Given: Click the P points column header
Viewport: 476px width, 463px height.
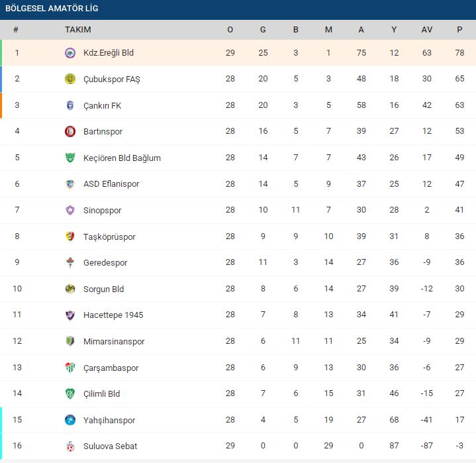Looking at the screenshot, I should 459,29.
